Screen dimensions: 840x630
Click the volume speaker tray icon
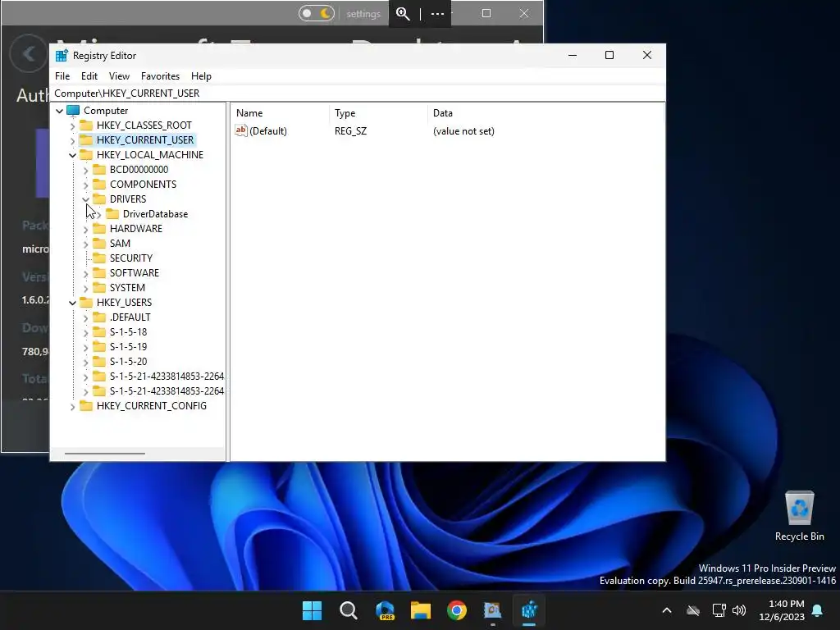click(739, 610)
